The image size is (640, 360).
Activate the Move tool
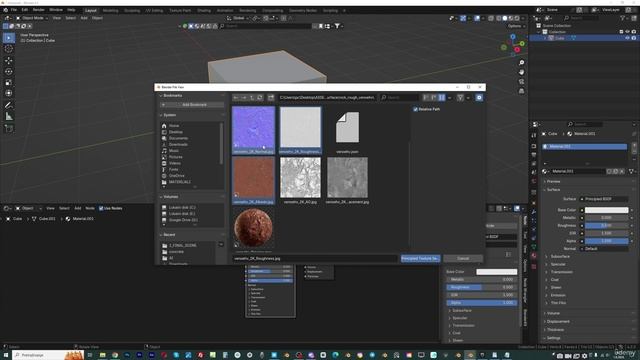click(9, 60)
